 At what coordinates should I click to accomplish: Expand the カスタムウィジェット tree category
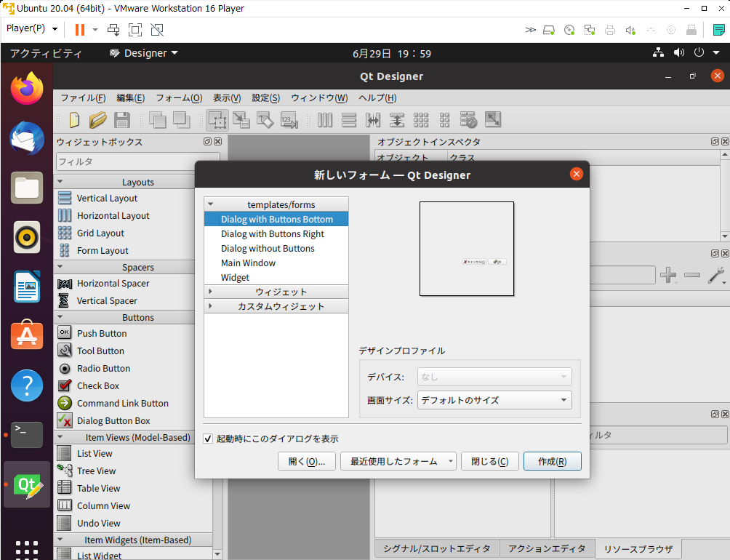coord(210,306)
